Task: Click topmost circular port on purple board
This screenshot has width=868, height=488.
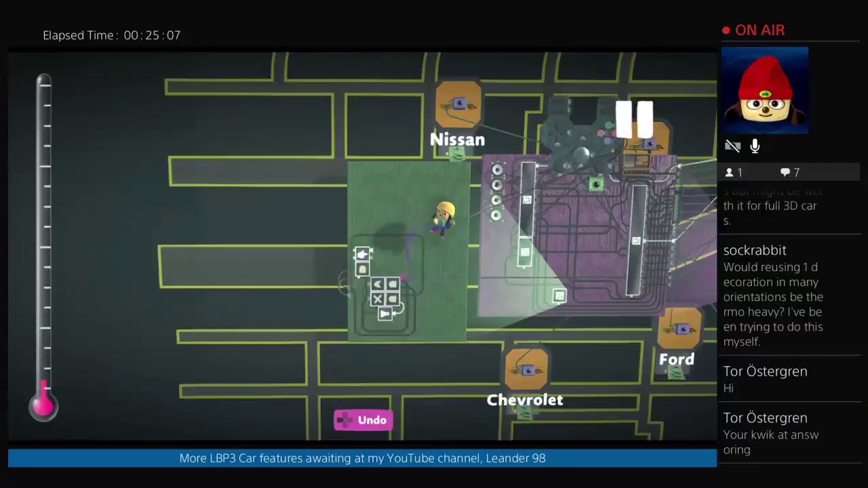Action: coord(498,169)
